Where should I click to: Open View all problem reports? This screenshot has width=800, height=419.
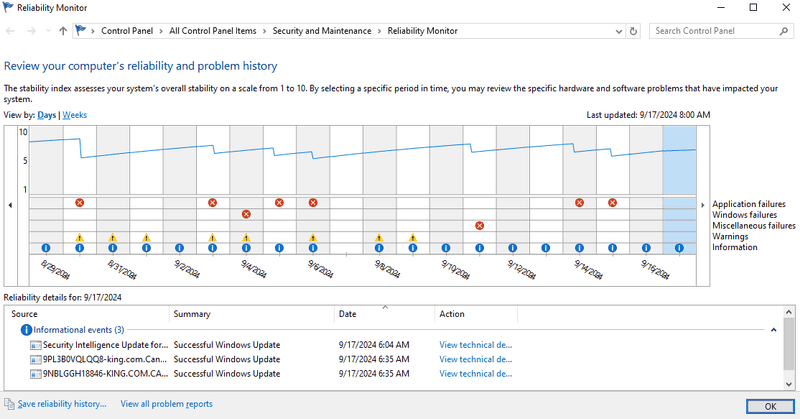coord(166,404)
